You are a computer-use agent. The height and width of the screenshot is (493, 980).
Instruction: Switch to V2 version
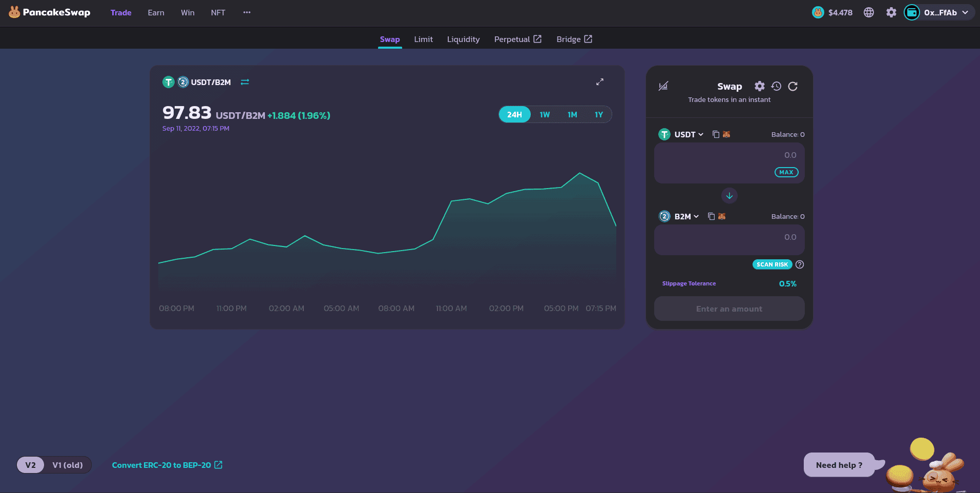tap(31, 465)
